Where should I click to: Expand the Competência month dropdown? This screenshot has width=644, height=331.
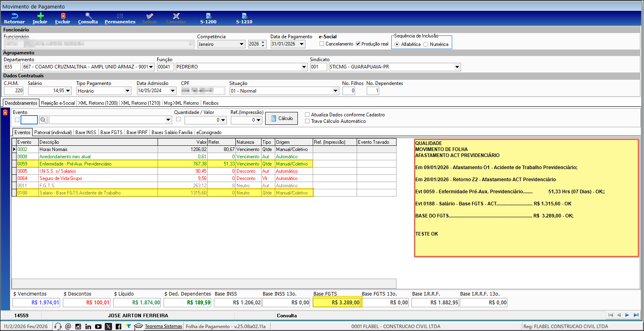[241, 44]
